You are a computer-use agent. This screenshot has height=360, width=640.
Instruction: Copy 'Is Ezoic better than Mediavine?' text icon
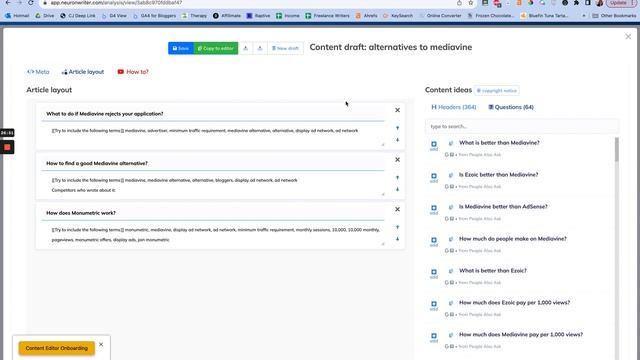click(451, 175)
